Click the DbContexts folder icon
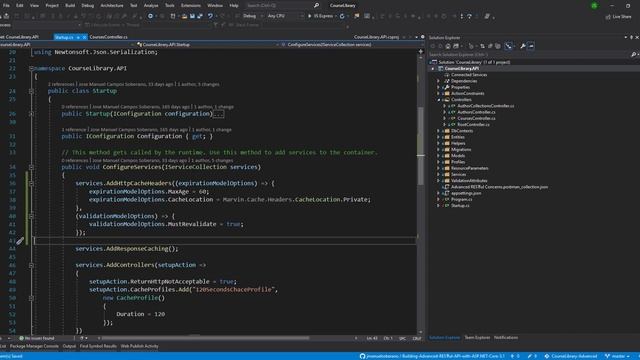640x360 pixels. (447, 131)
